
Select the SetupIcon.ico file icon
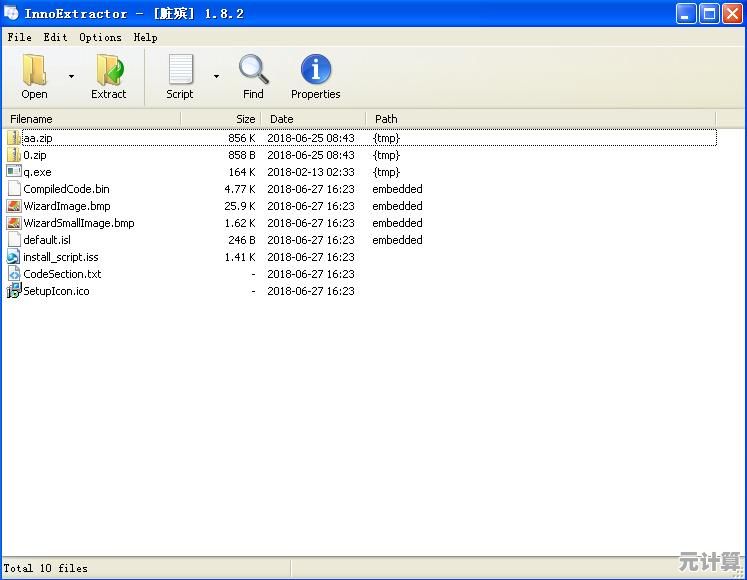coord(14,291)
